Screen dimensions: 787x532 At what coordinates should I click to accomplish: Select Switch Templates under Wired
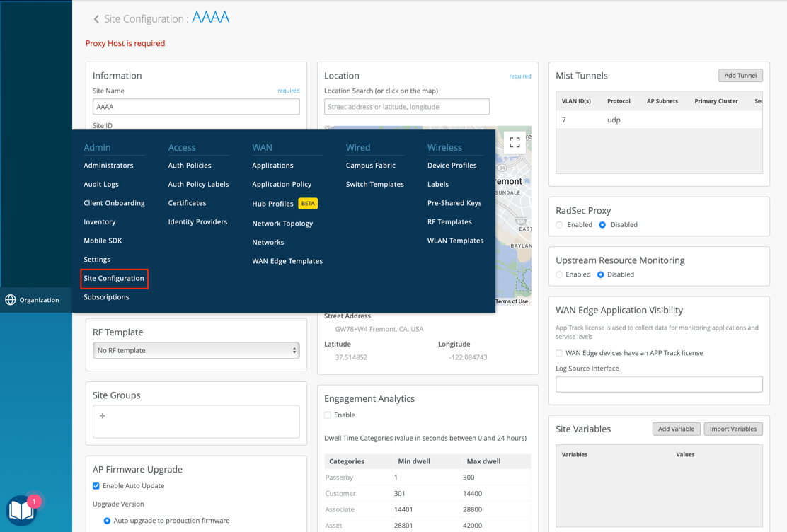point(374,184)
